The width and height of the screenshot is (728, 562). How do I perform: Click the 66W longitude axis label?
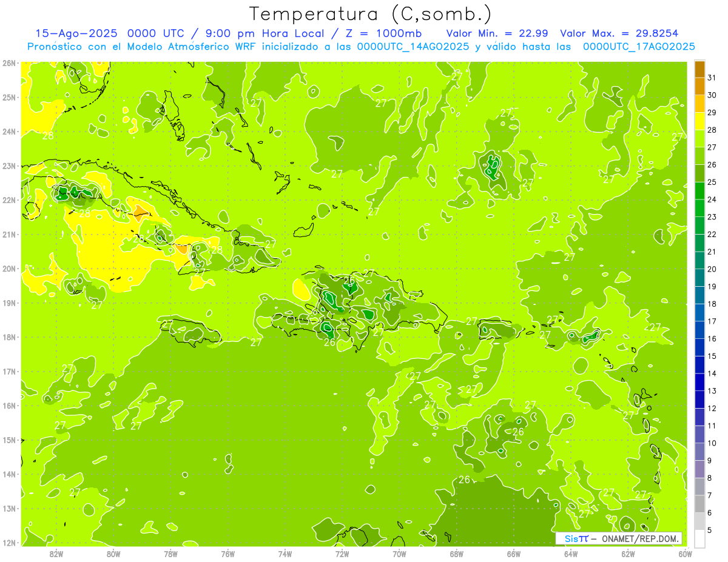click(514, 554)
